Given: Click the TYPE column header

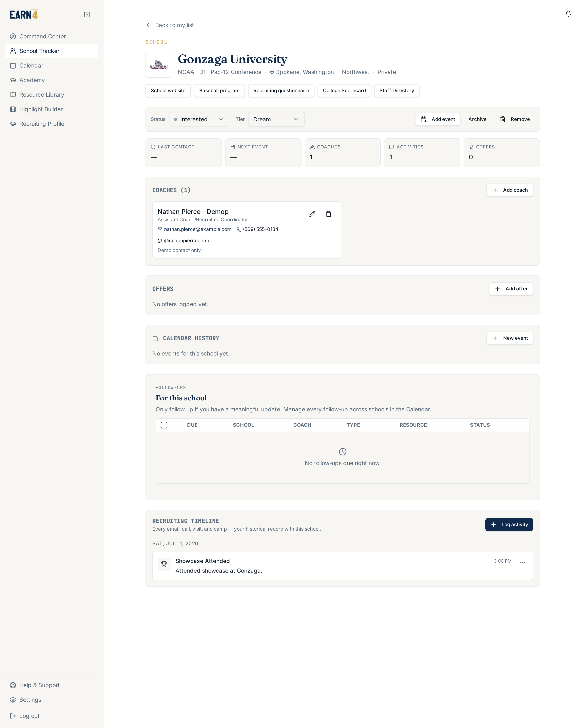Looking at the screenshot, I should [353, 425].
